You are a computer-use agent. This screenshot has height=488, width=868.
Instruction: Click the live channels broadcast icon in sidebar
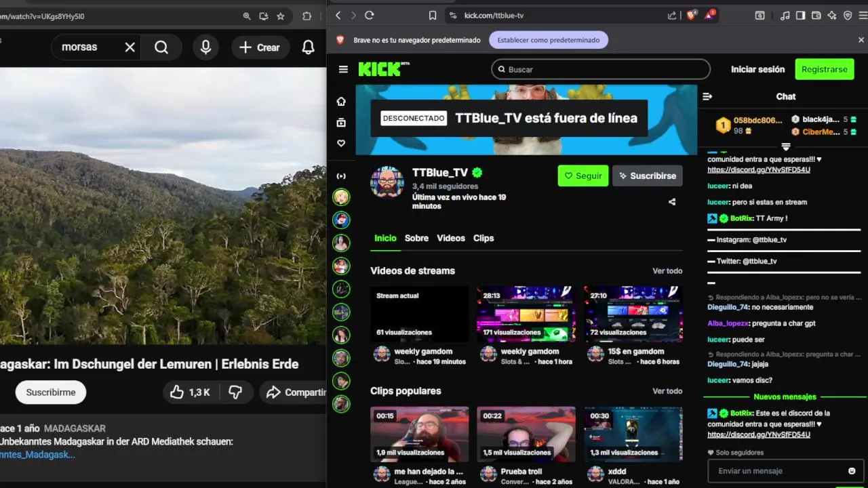click(341, 176)
